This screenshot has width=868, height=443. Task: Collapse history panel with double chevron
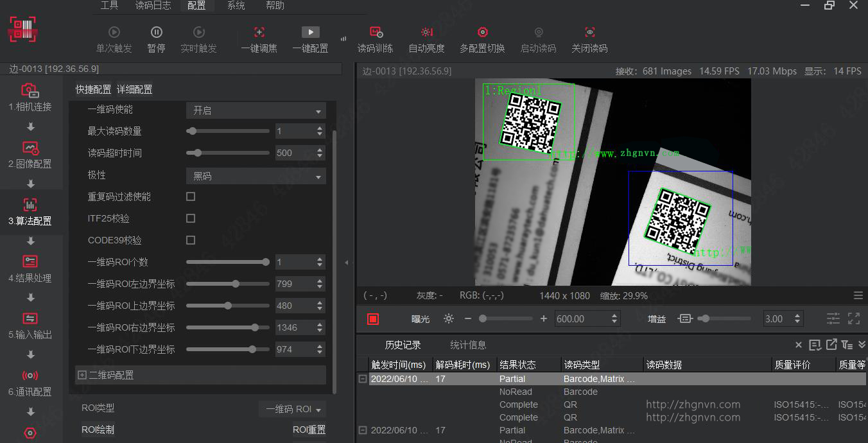(x=862, y=345)
